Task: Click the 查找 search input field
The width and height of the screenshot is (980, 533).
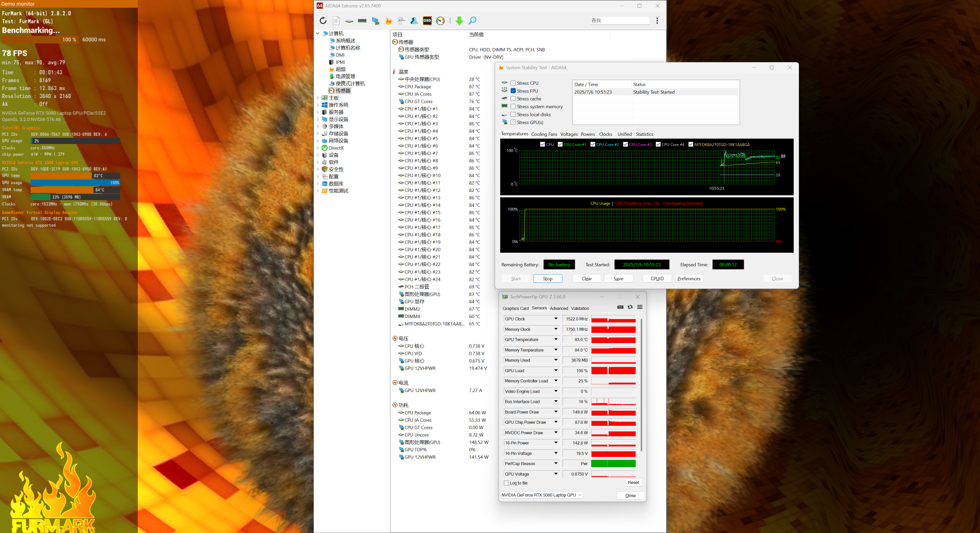Action: (x=619, y=21)
